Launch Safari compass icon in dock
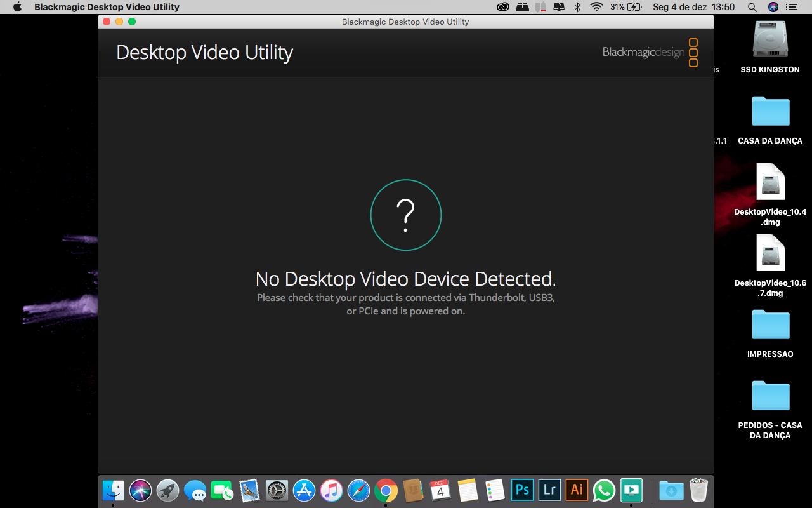812x508 pixels. [x=358, y=490]
